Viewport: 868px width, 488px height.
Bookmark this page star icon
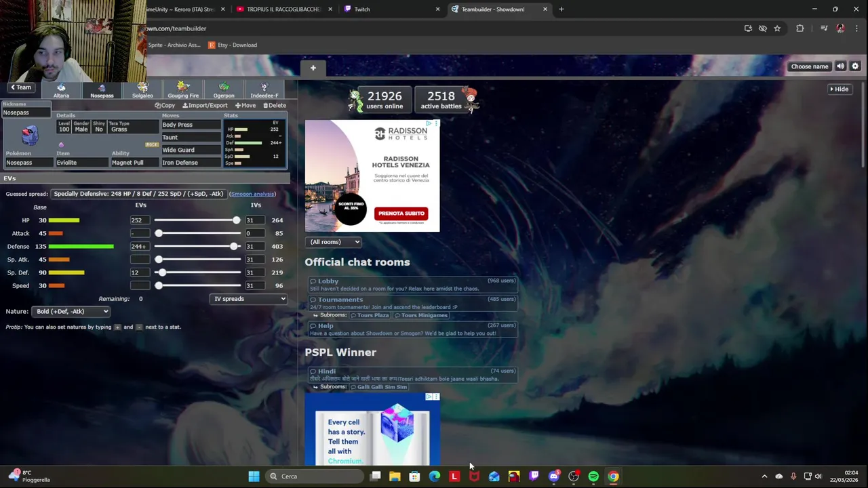(x=777, y=28)
